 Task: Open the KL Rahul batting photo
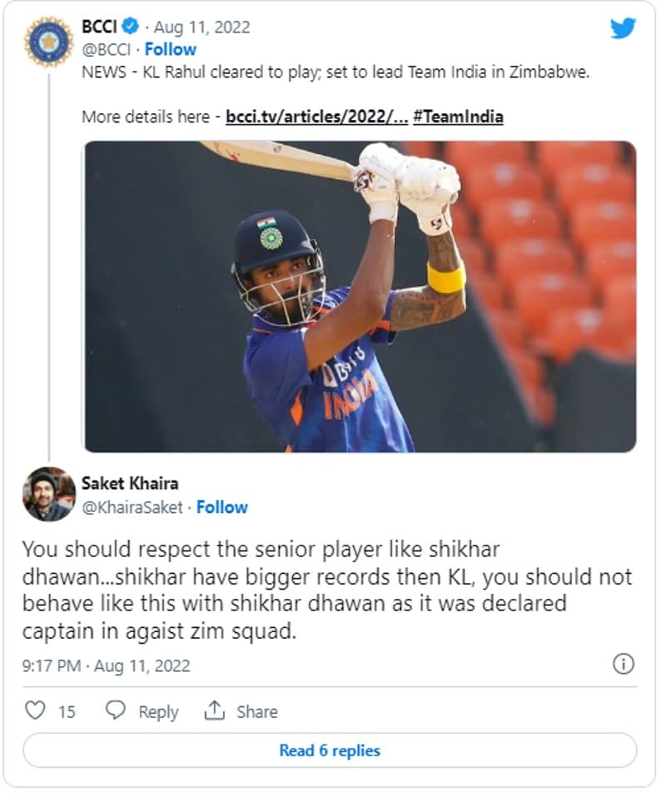[x=359, y=296]
